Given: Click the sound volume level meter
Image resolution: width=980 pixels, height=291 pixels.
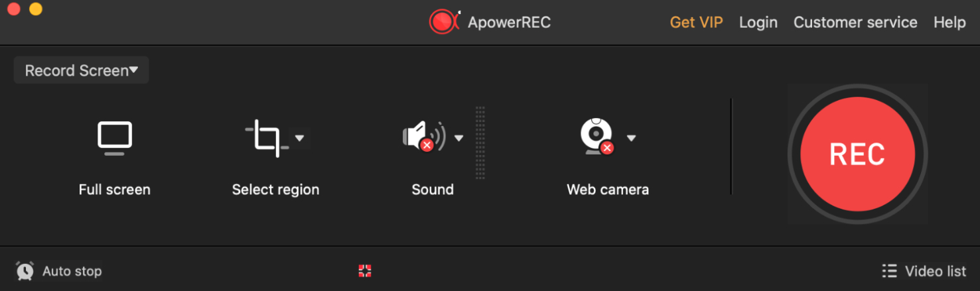Looking at the screenshot, I should click(480, 143).
